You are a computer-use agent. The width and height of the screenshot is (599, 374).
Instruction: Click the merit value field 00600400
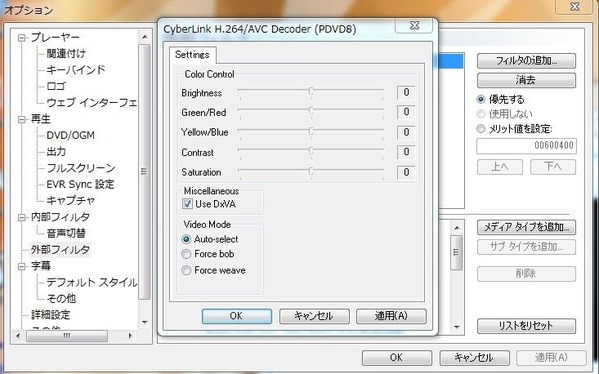coord(526,146)
